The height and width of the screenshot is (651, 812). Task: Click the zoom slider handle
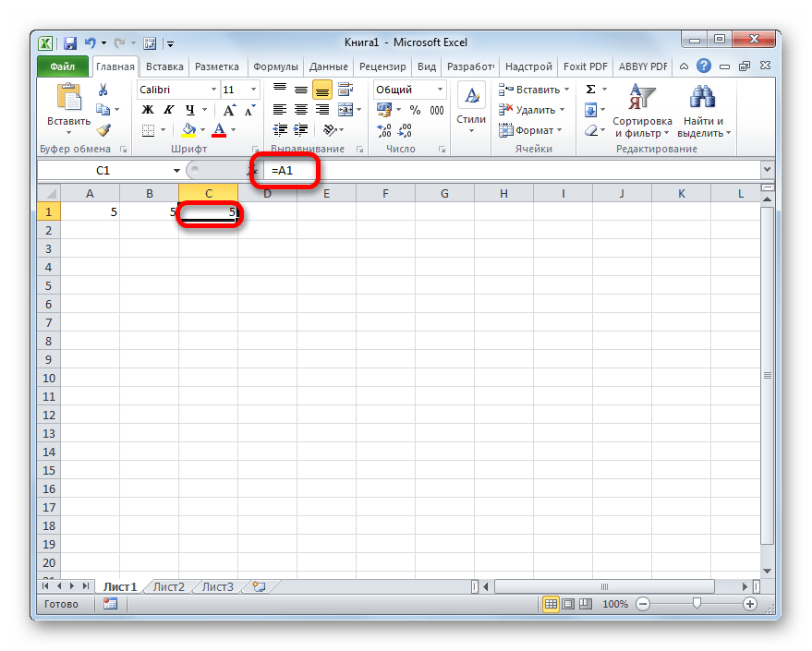coord(697,603)
